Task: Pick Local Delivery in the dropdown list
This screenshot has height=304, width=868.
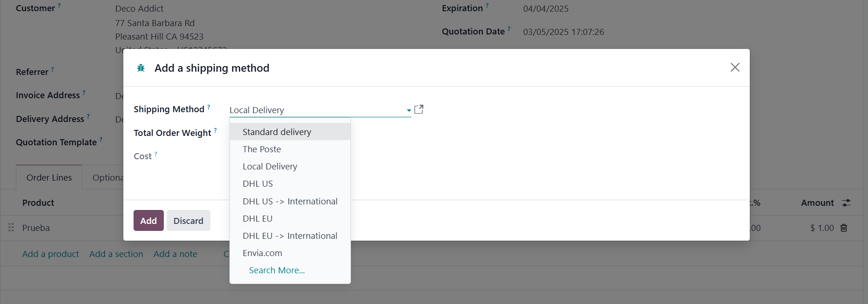Action: pyautogui.click(x=269, y=166)
